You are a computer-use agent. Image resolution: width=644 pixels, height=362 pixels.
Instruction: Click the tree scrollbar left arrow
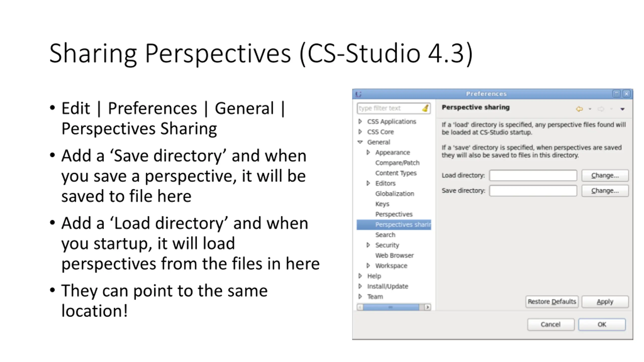(360, 307)
